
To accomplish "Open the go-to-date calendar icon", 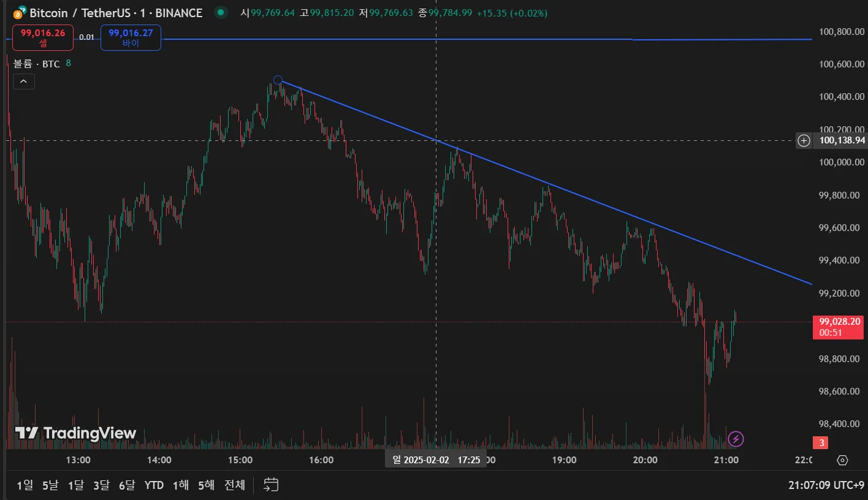I will [271, 485].
